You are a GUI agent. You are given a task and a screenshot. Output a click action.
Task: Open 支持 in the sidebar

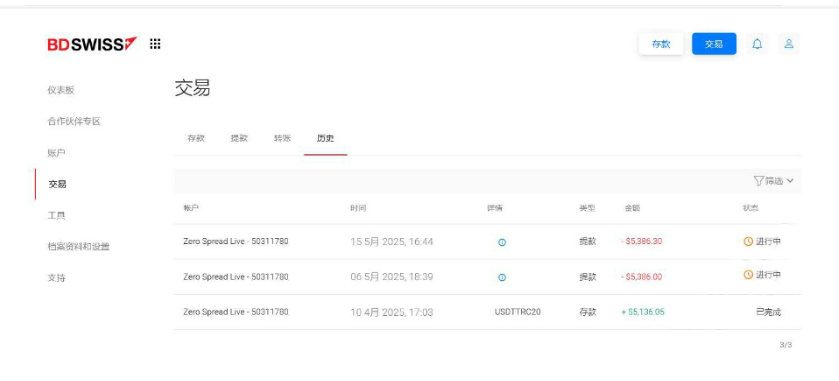pos(56,278)
